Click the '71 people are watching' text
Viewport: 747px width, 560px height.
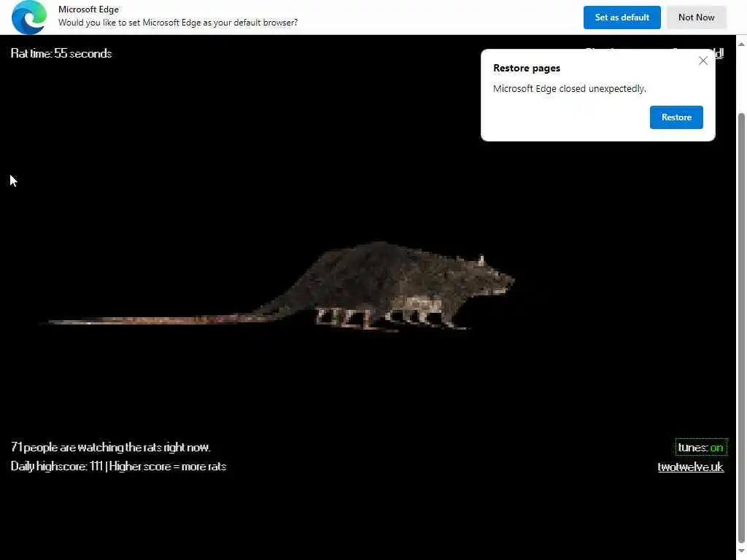(111, 447)
